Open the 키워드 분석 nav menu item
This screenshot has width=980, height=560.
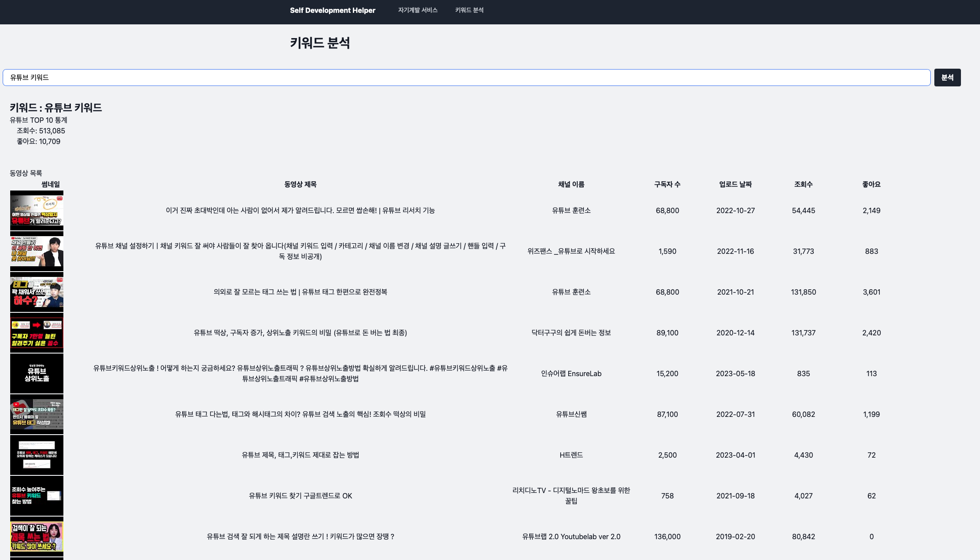(x=469, y=10)
